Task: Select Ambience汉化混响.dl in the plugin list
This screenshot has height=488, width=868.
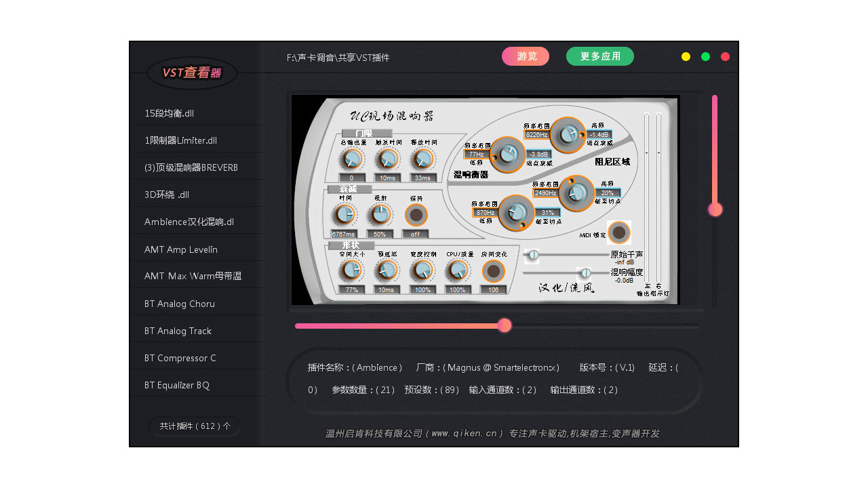Action: pos(189,221)
